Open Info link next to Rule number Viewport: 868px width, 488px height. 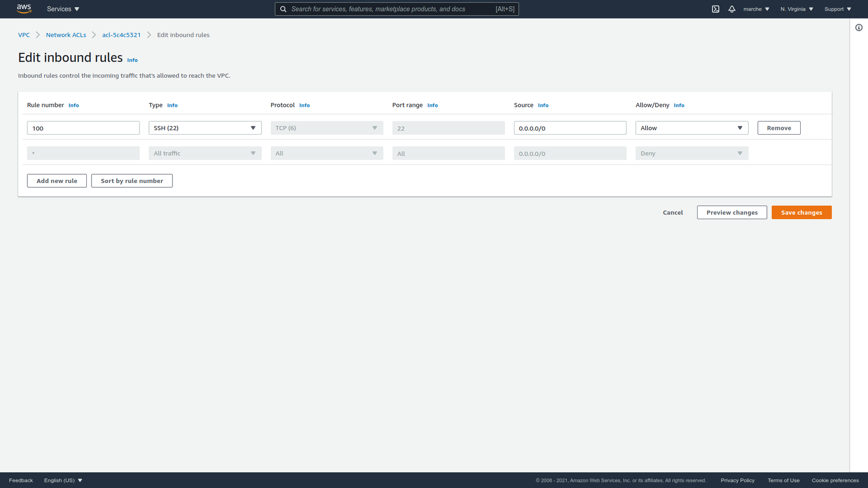pos(74,105)
